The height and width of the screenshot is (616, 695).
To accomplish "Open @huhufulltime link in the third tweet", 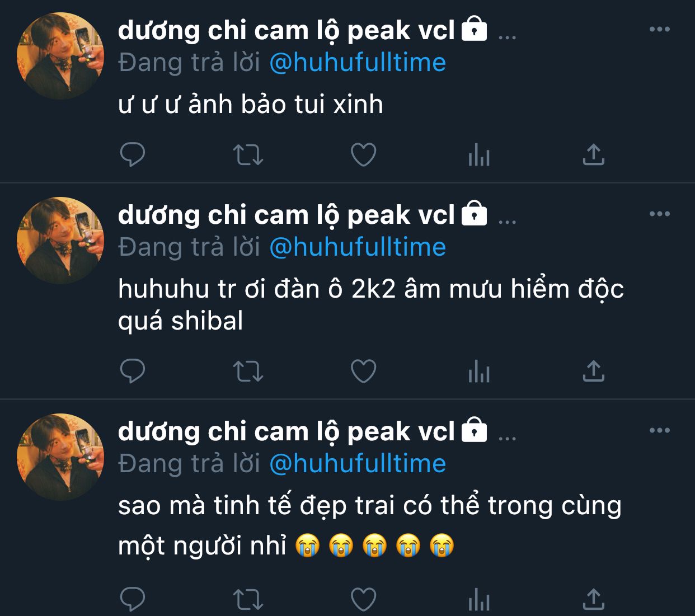I will pos(358,464).
